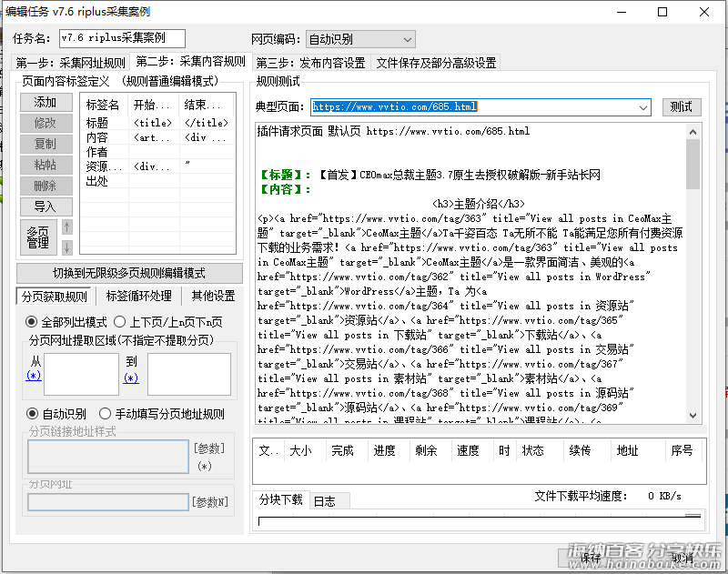Select 手动填写分页地址规则 radio button

coord(162,414)
